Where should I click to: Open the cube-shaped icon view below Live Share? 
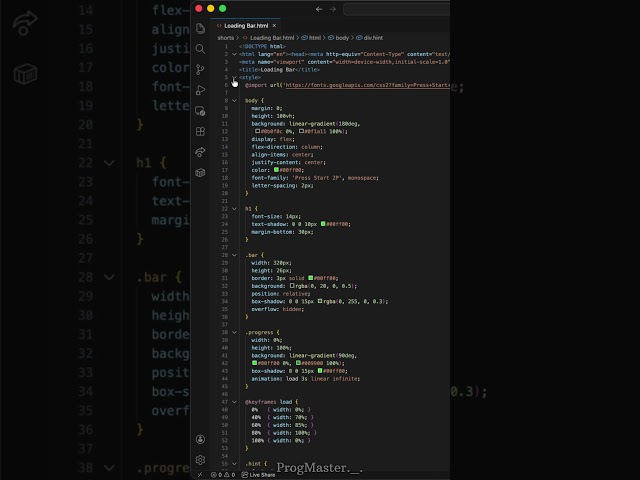pos(200,173)
